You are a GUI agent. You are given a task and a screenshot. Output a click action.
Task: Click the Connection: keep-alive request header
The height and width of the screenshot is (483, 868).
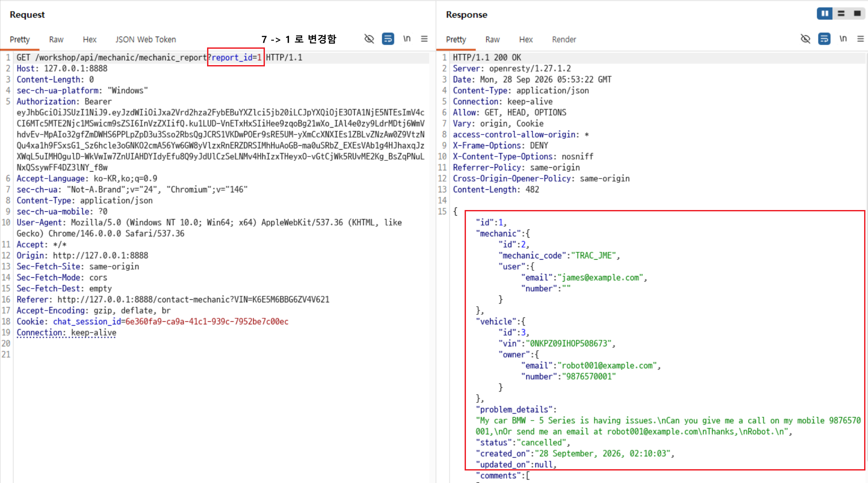click(x=66, y=332)
